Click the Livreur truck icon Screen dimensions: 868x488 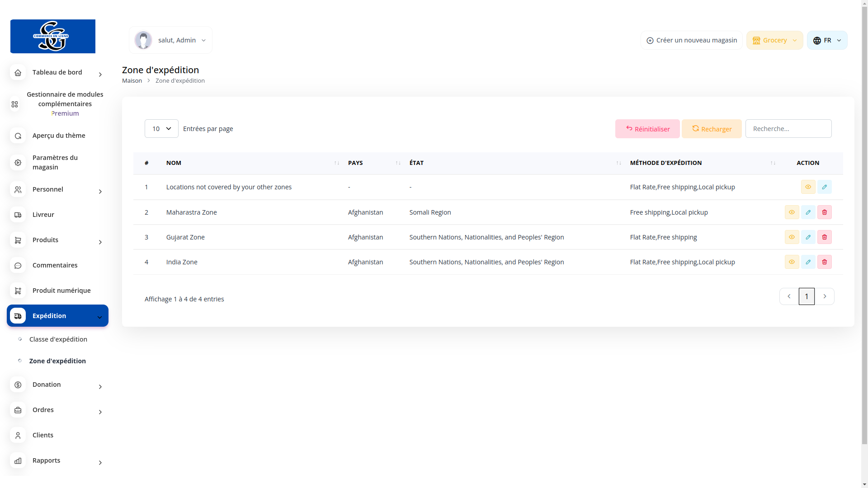click(18, 215)
